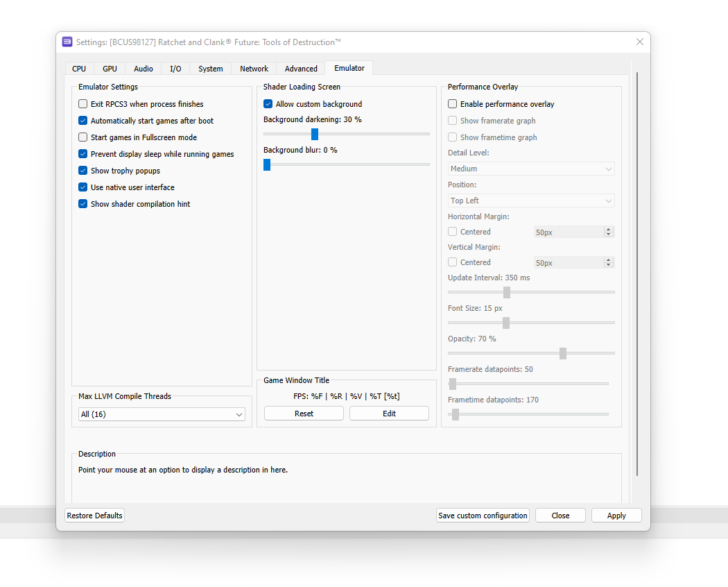Click the Restore Defaults button
Image resolution: width=728 pixels, height=587 pixels.
click(x=94, y=515)
